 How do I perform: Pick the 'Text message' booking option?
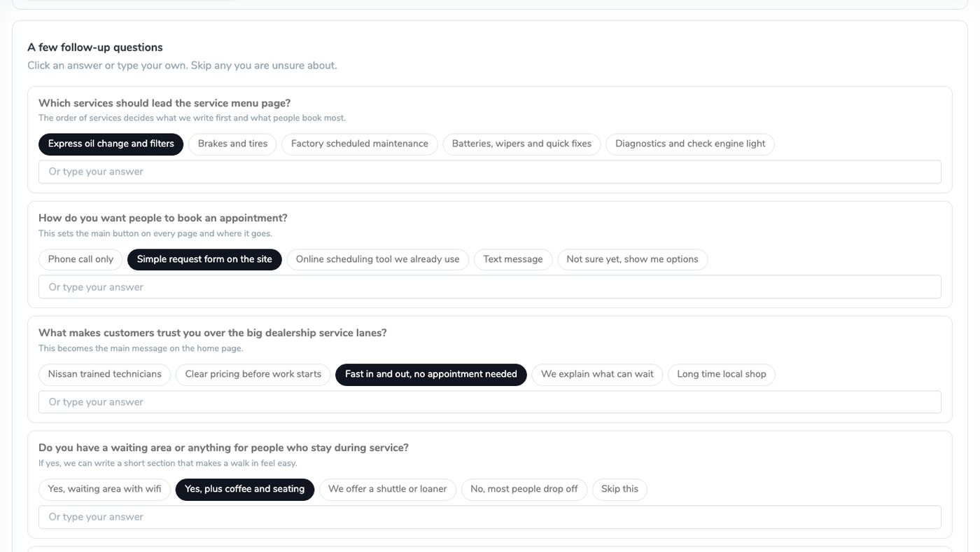[x=513, y=260]
